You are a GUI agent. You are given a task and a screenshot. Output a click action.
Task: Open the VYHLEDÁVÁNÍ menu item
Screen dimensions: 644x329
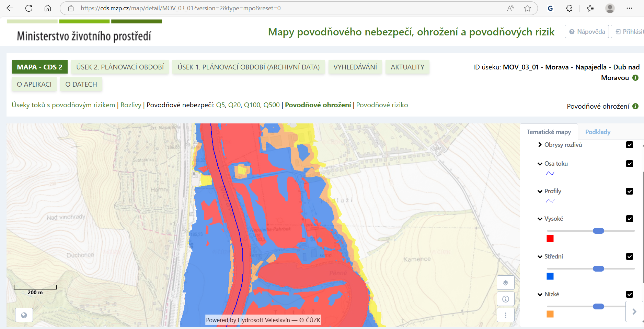click(355, 67)
